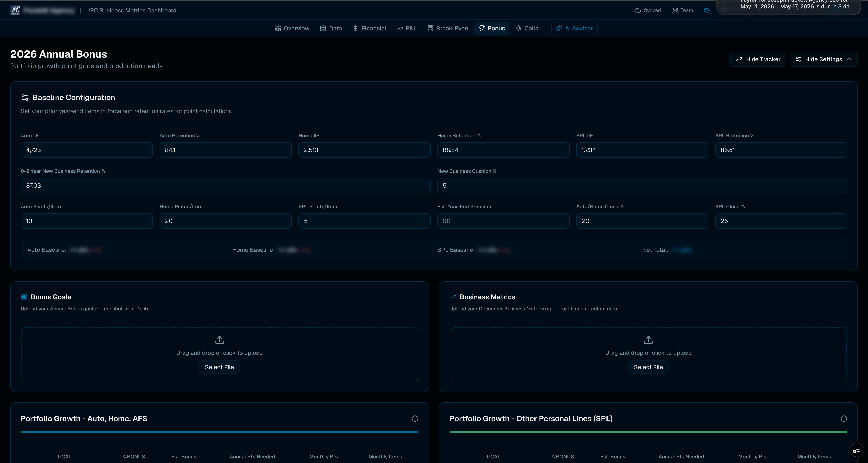Edit the Home Retention % field
The image size is (868, 463).
(503, 150)
